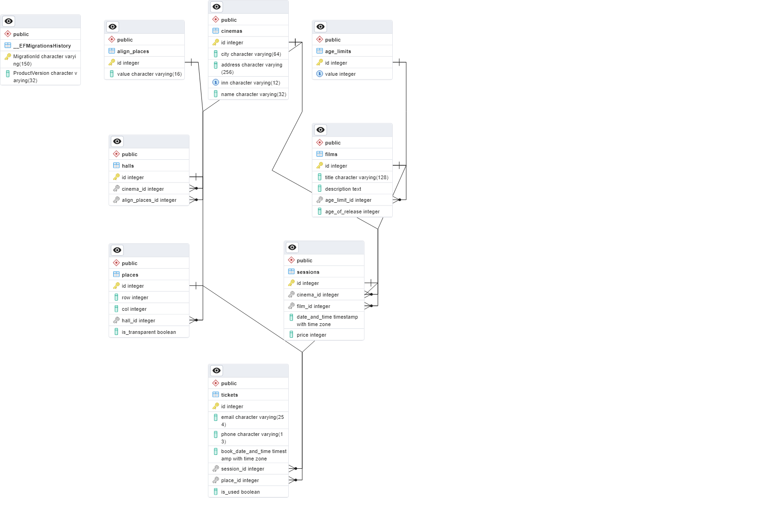The height and width of the screenshot is (532, 767).
Task: Click table icon next to cinemas
Action: pos(215,31)
